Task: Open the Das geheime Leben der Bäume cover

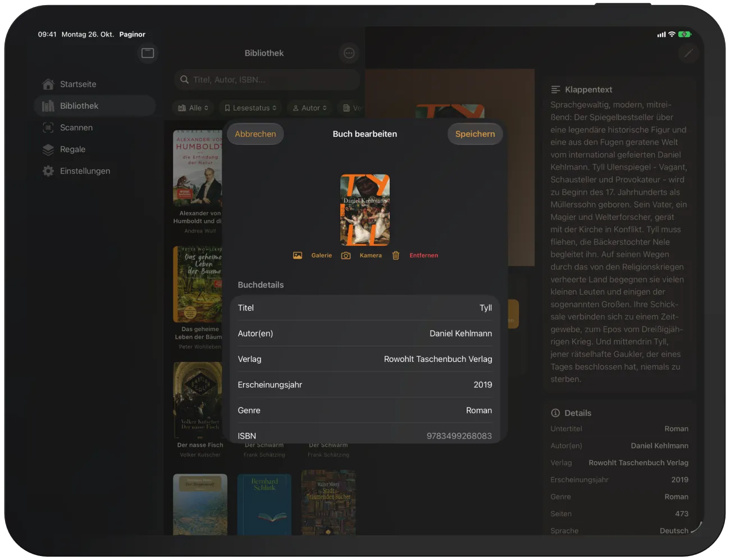Action: pyautogui.click(x=198, y=284)
